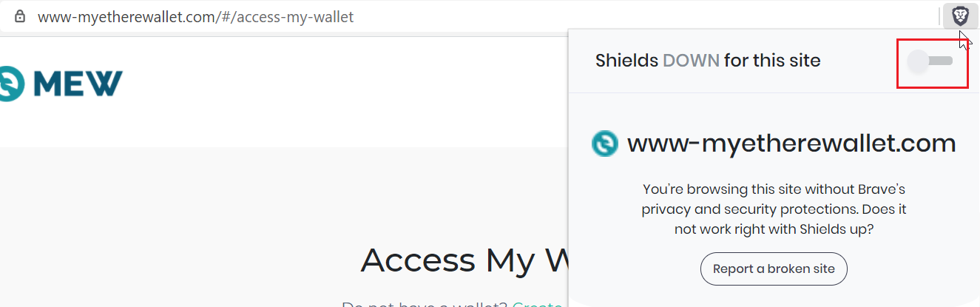Focus the address bar URL text
The image size is (980, 307).
[195, 16]
